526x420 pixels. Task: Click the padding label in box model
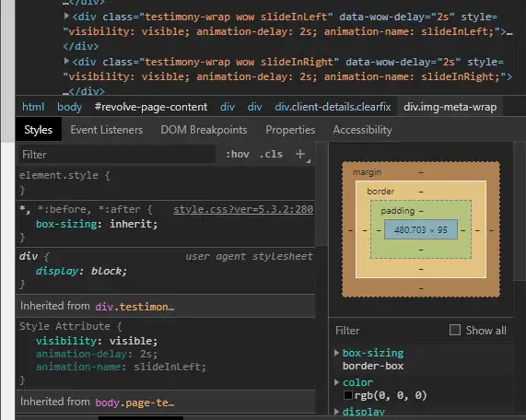pyautogui.click(x=398, y=211)
